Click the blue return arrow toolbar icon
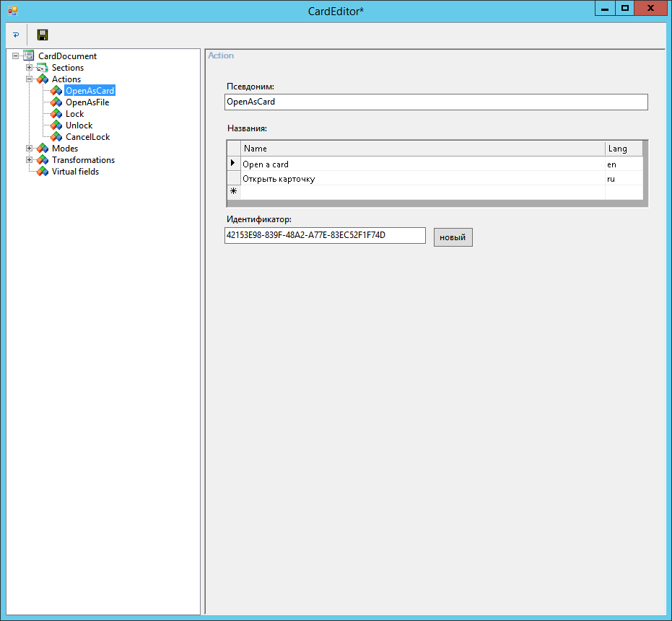This screenshot has height=621, width=672. [x=16, y=35]
